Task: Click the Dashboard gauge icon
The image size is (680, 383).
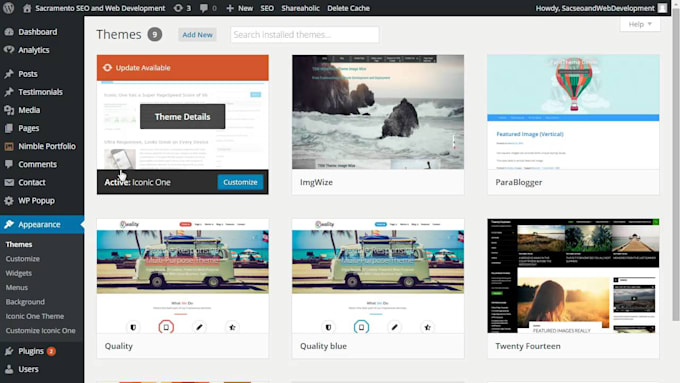Action: [9, 32]
